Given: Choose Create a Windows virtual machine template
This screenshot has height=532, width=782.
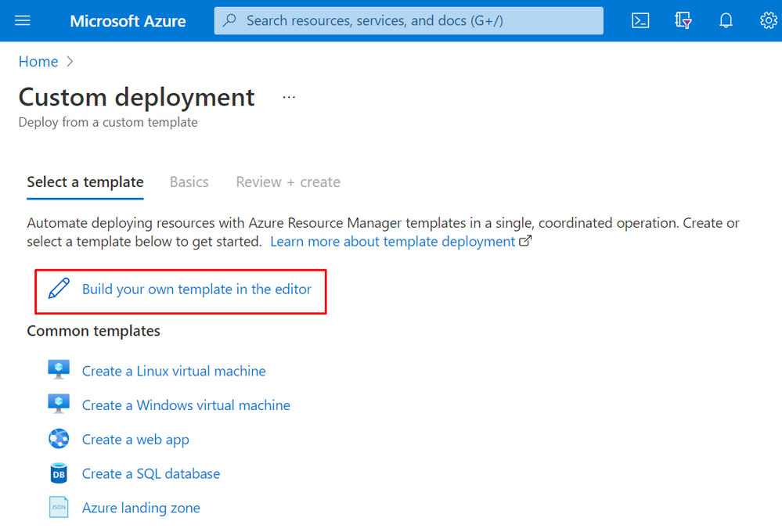Looking at the screenshot, I should tap(186, 404).
